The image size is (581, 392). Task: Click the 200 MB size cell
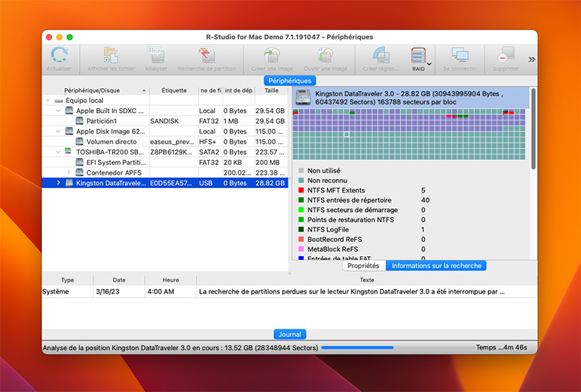271,162
